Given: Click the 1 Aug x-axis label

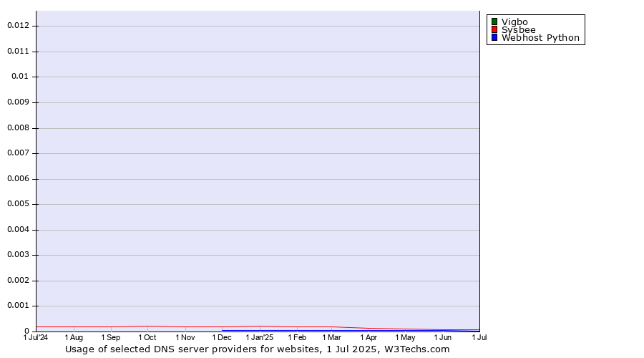Looking at the screenshot, I should [74, 337].
